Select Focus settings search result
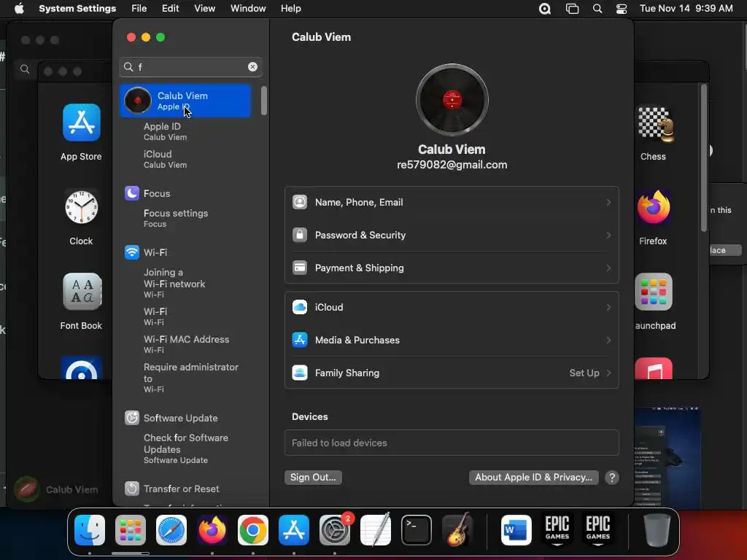747x560 pixels. point(176,218)
